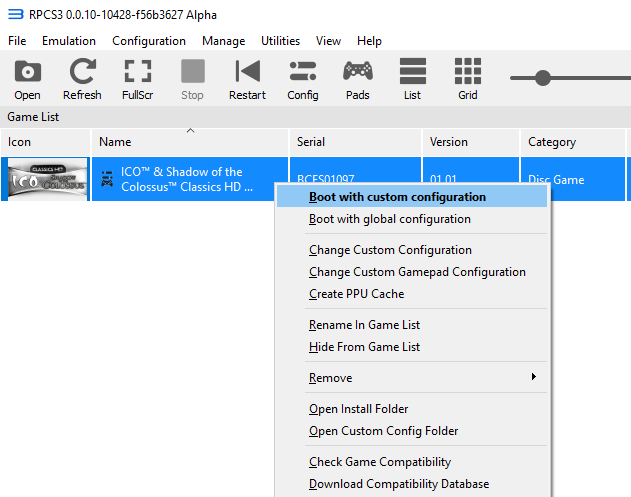The image size is (631, 497).
Task: Choose Rename In Game List
Action: [412, 325]
